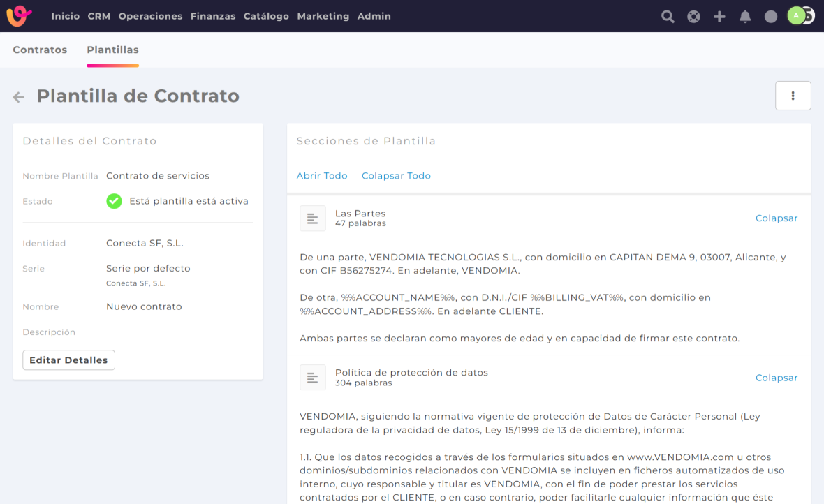824x504 pixels.
Task: Click the plus icon to create new
Action: click(719, 17)
